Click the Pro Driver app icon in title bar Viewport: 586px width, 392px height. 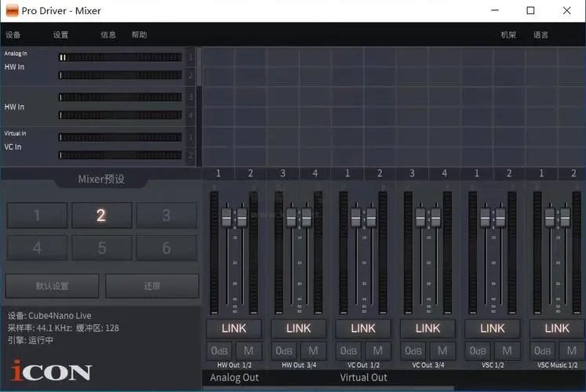click(x=12, y=11)
